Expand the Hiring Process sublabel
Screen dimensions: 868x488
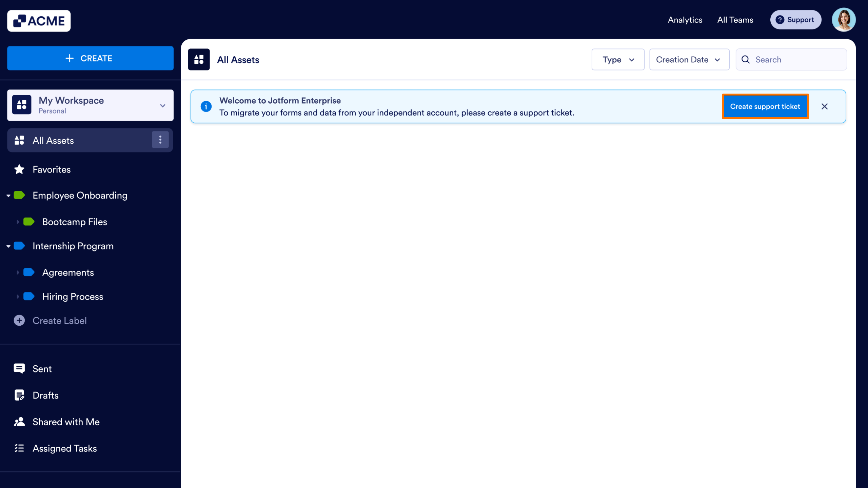(18, 297)
